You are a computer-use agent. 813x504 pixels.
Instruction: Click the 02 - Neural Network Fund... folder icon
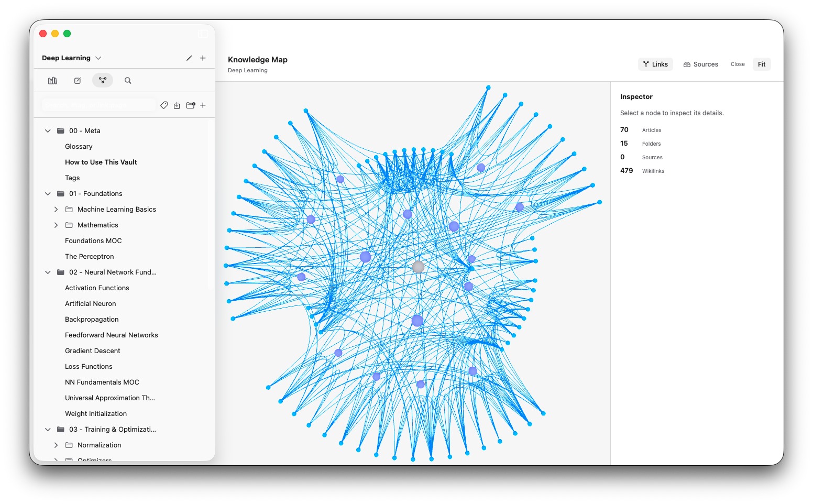pyautogui.click(x=61, y=272)
